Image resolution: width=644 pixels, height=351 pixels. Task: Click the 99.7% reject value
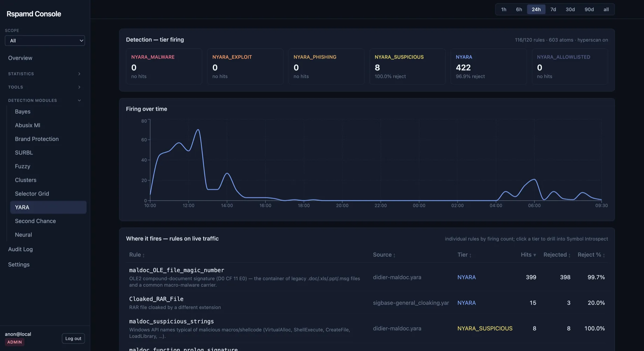click(x=596, y=277)
